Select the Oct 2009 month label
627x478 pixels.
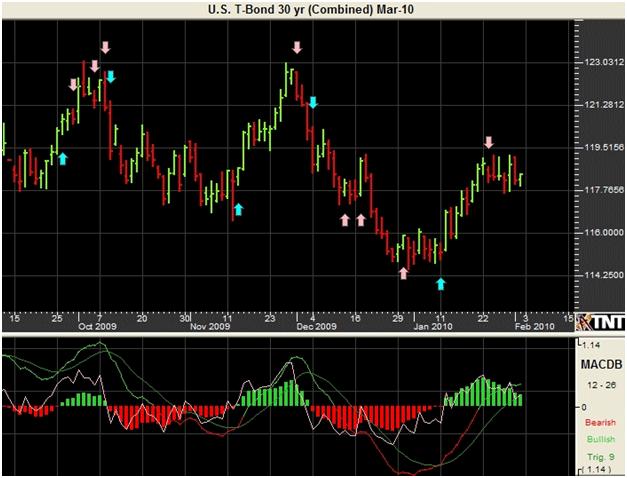(97, 326)
